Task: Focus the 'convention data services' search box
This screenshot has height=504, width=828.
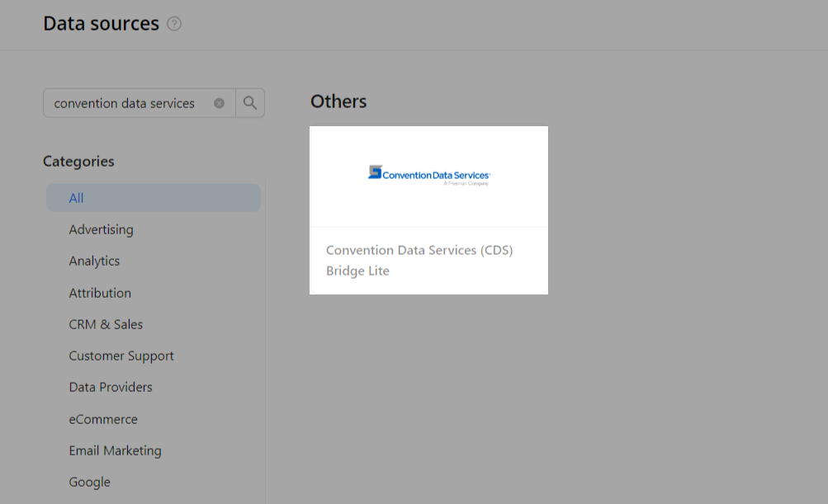Action: pyautogui.click(x=128, y=103)
